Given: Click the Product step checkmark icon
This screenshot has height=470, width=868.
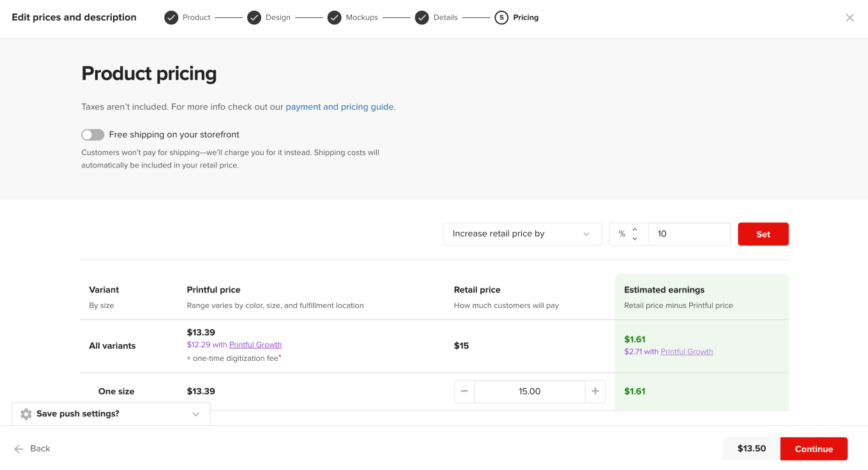Looking at the screenshot, I should 171,17.
